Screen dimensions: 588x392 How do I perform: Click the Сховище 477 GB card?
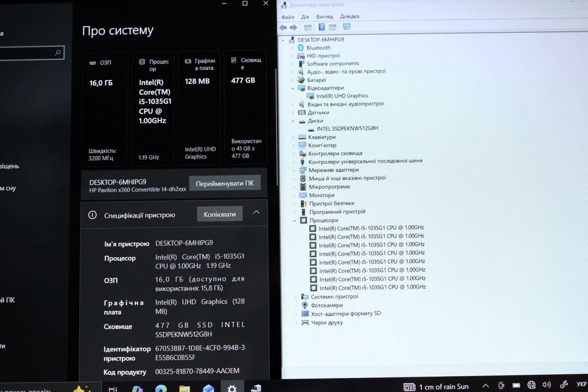[x=245, y=107]
